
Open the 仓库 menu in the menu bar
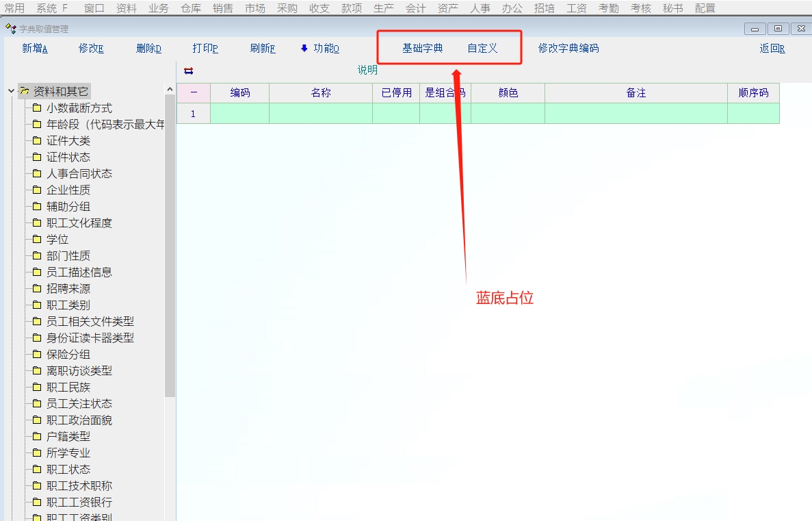[x=191, y=8]
